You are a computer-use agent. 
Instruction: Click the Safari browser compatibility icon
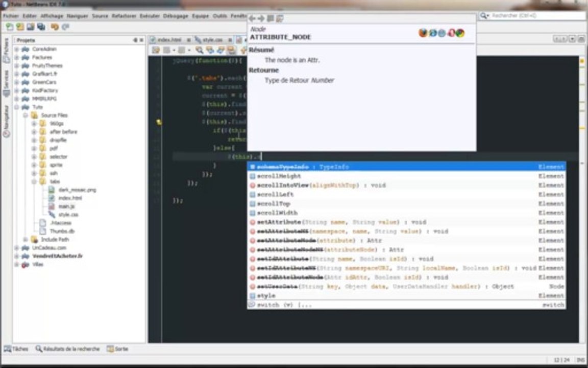[442, 33]
